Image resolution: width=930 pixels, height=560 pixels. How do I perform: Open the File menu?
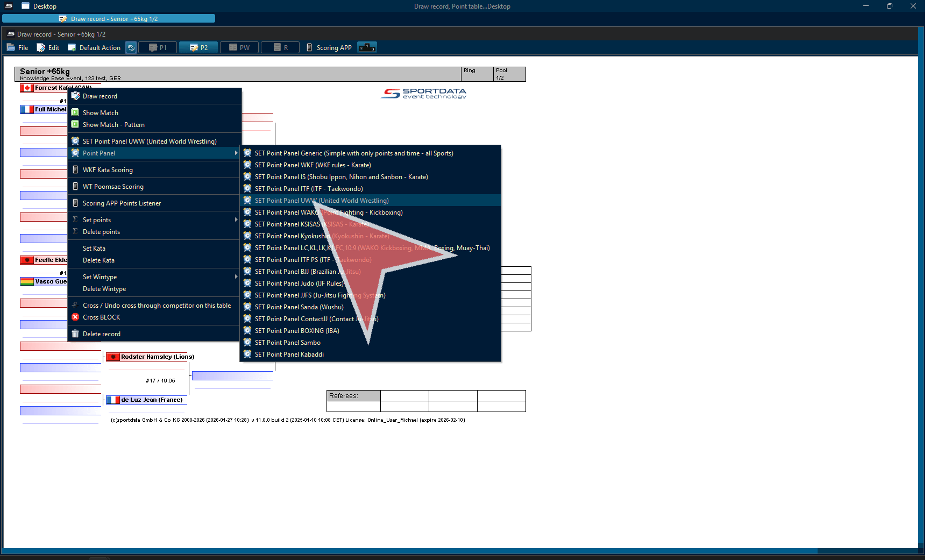click(x=18, y=48)
